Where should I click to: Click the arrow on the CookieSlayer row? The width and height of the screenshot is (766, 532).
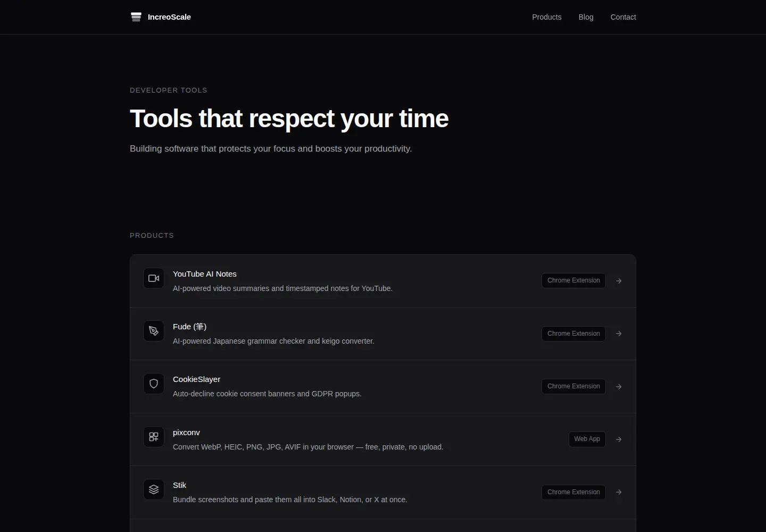click(619, 387)
